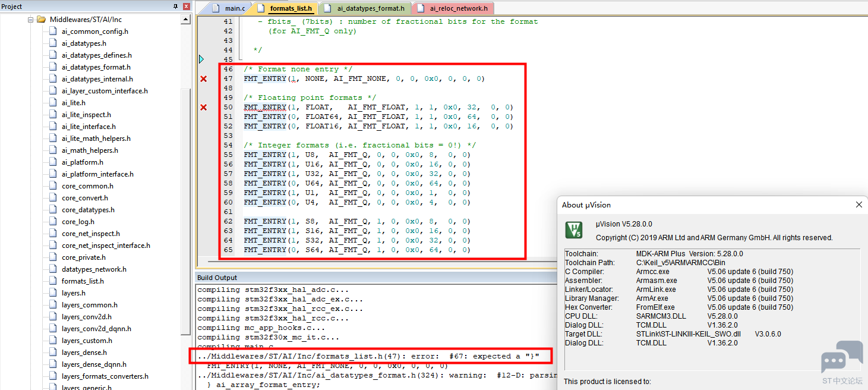Select layers_conv2d_dqnn.h in tree

point(96,329)
